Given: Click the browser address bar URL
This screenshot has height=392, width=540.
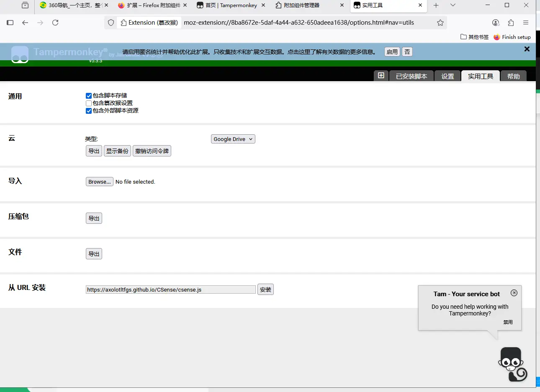Looking at the screenshot, I should click(299, 23).
